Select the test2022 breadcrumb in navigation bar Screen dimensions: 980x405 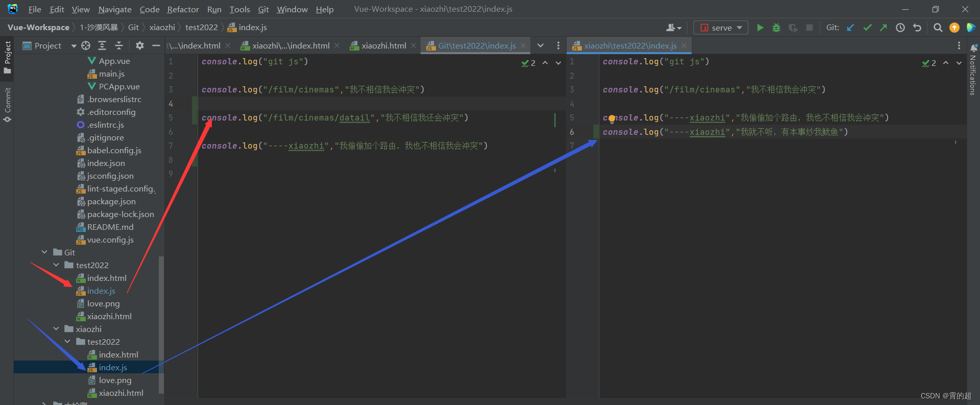point(202,28)
